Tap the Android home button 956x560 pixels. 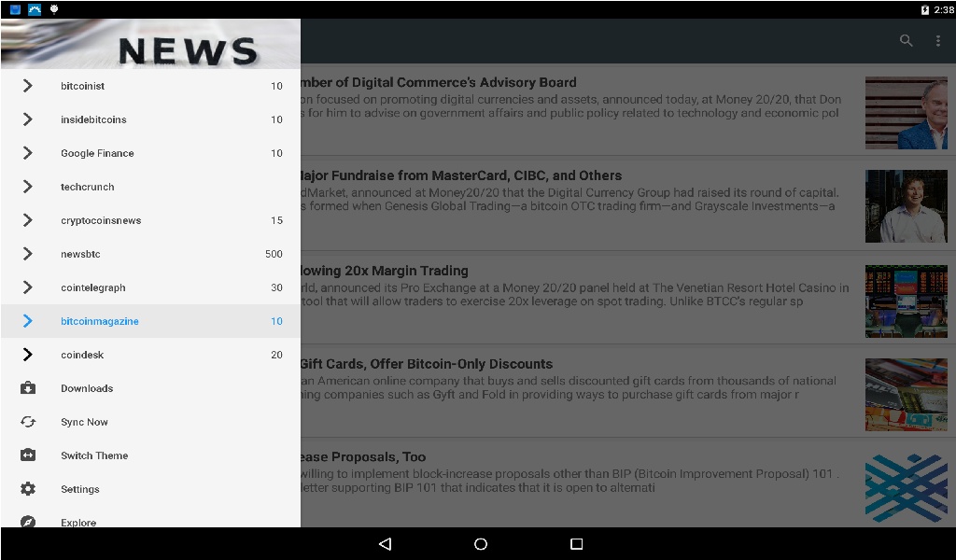[x=481, y=543]
